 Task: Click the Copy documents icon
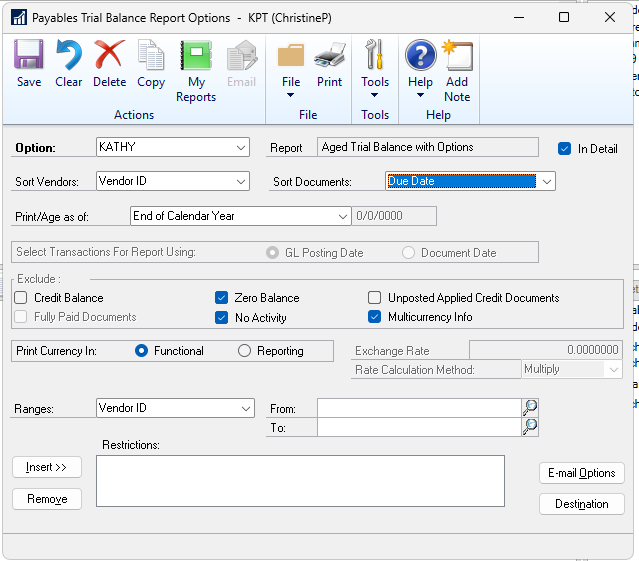(x=151, y=54)
